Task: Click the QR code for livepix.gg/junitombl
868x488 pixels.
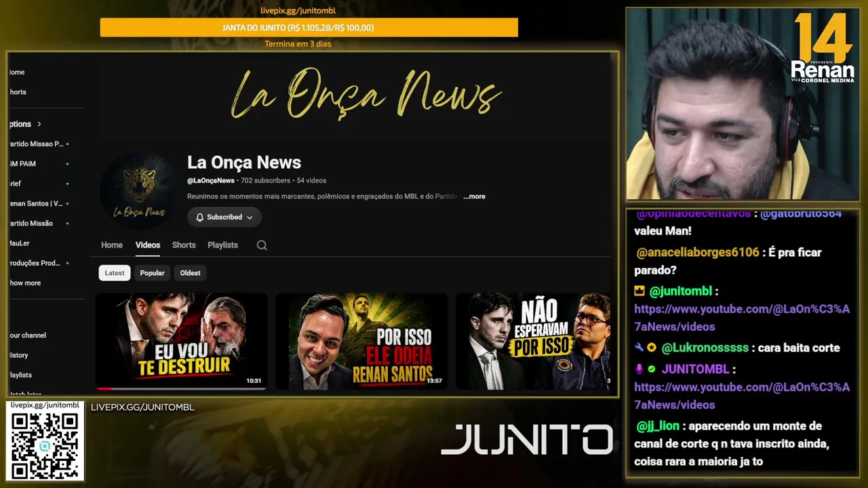Action: 45,445
